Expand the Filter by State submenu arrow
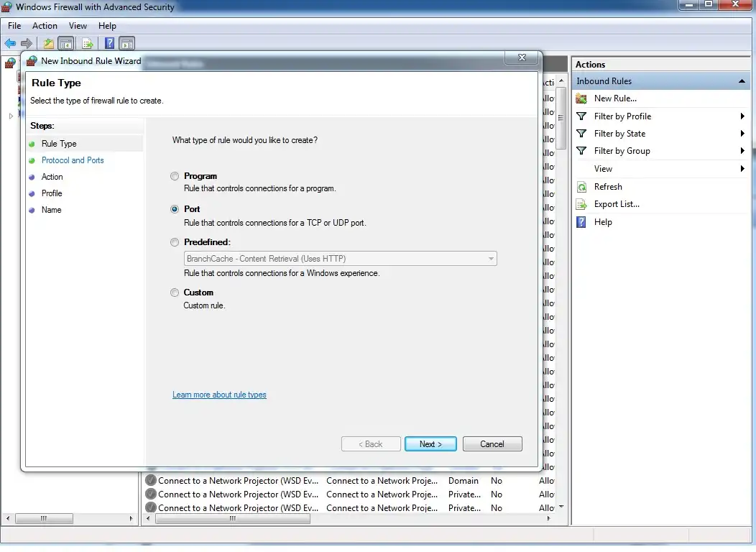The width and height of the screenshot is (756, 552). (742, 134)
